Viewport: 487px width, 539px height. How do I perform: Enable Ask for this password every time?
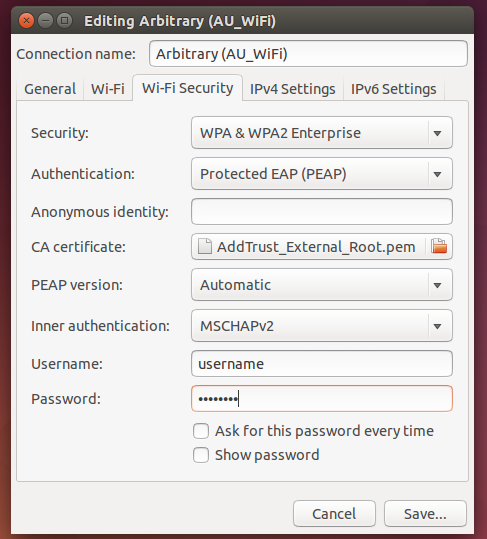[201, 431]
